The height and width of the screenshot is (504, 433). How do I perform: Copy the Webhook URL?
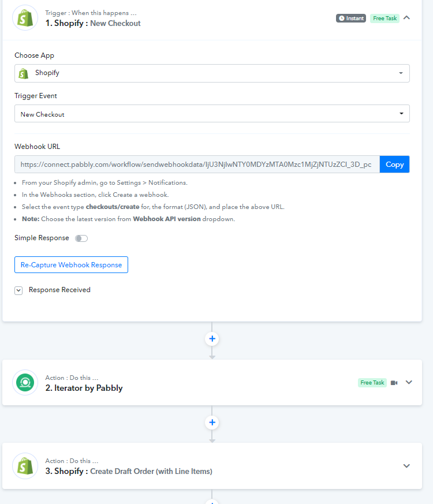click(x=394, y=165)
